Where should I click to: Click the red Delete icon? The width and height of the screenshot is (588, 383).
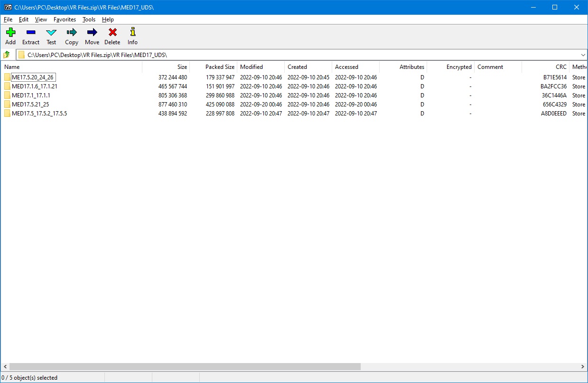112,32
